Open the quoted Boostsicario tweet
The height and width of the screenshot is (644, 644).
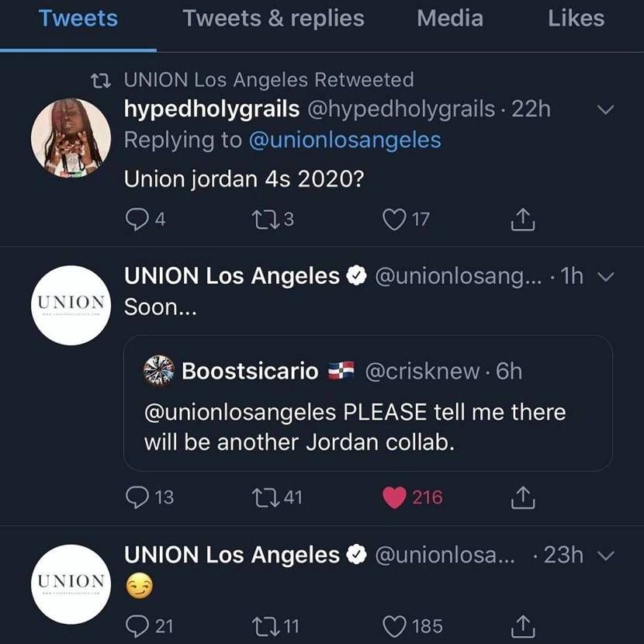pyautogui.click(x=368, y=403)
